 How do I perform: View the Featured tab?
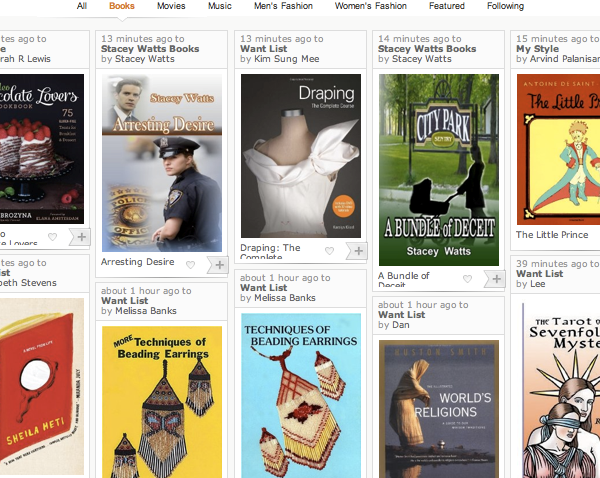tap(447, 6)
